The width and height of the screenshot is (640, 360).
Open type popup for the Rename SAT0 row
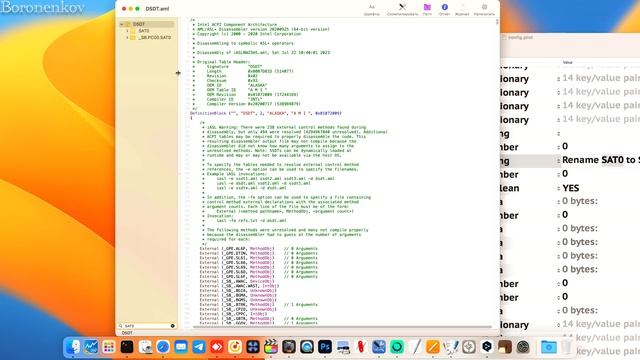[x=558, y=161]
